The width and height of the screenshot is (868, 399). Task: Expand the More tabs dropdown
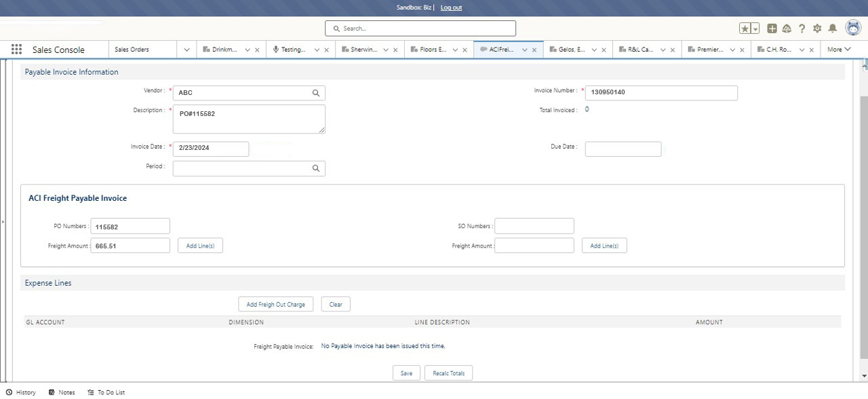pyautogui.click(x=838, y=50)
